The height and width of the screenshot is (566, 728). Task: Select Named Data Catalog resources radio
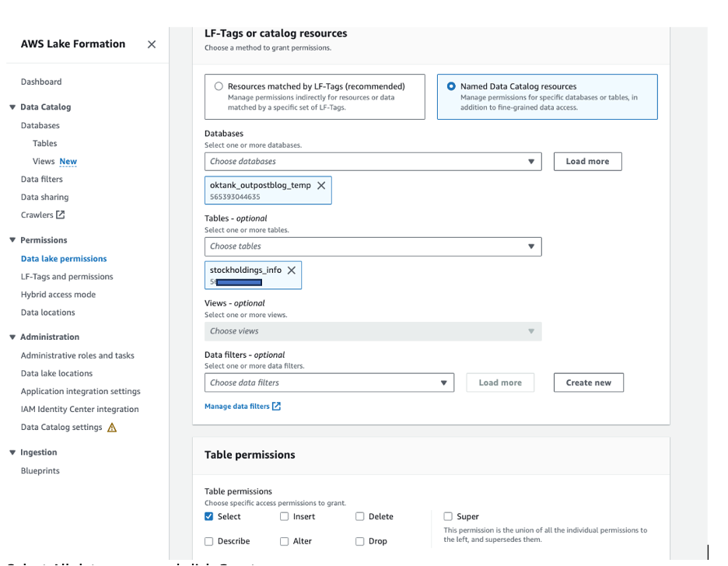(451, 86)
